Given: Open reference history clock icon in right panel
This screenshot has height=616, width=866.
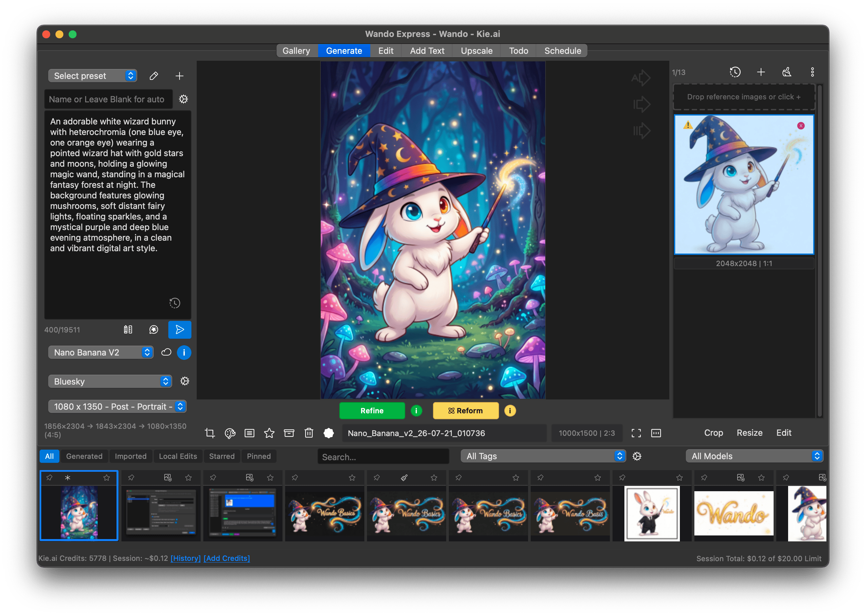Looking at the screenshot, I should (735, 72).
